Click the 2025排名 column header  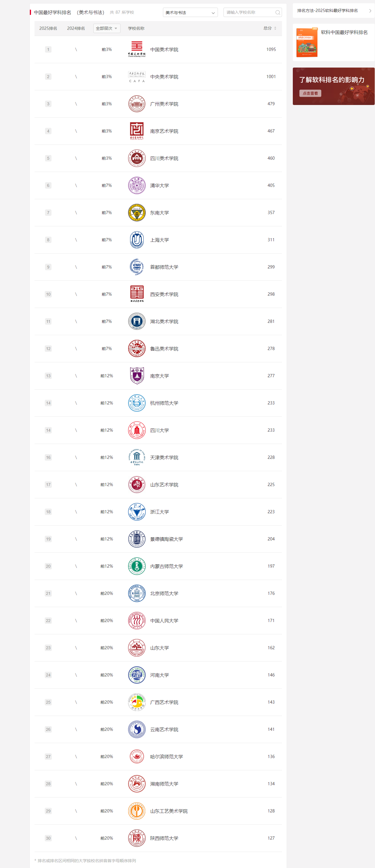[x=48, y=28]
